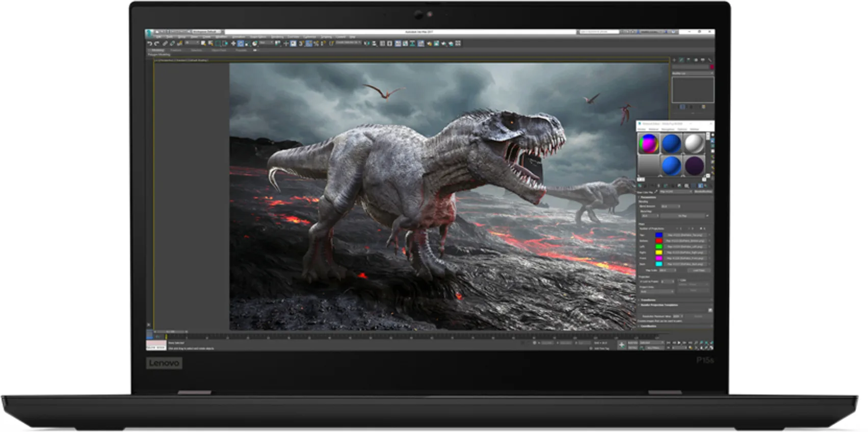Click the Mirror tool icon

pos(366,43)
